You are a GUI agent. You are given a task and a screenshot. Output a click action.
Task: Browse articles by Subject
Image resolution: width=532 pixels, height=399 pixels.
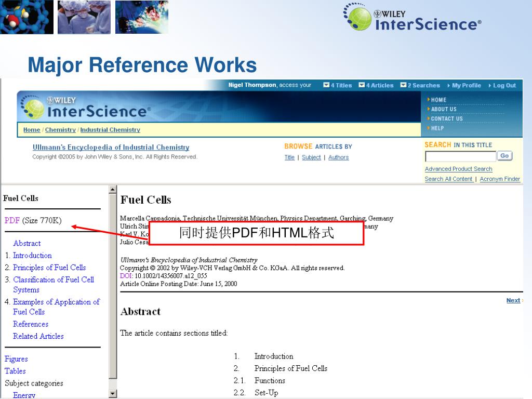pyautogui.click(x=311, y=157)
